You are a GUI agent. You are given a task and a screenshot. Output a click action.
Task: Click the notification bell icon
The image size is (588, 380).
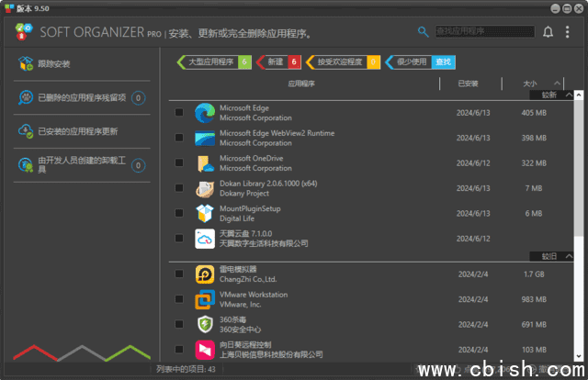point(548,32)
